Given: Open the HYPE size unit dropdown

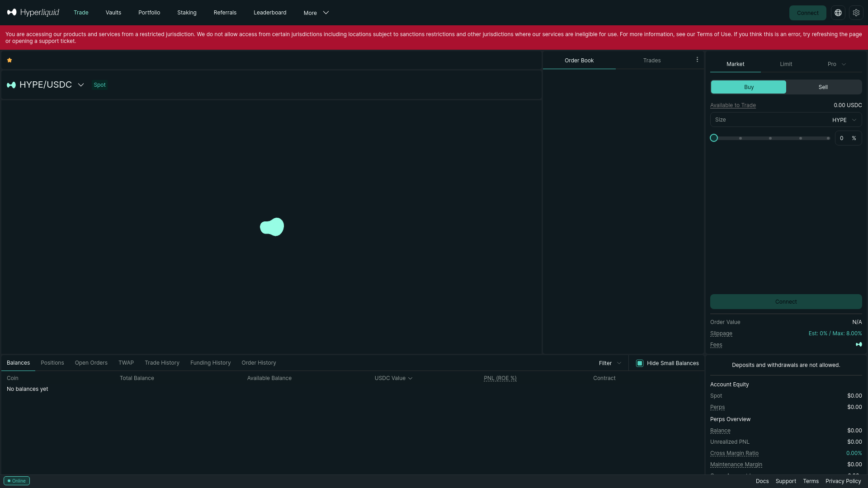Looking at the screenshot, I should (844, 120).
